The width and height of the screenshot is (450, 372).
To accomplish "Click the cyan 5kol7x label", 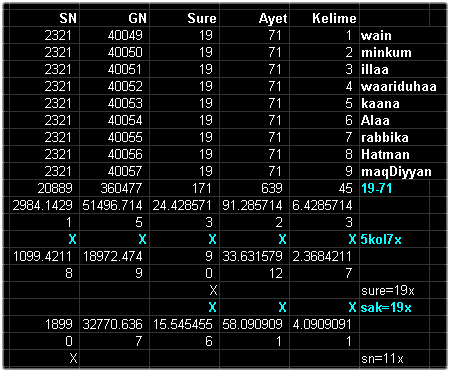I will [381, 239].
